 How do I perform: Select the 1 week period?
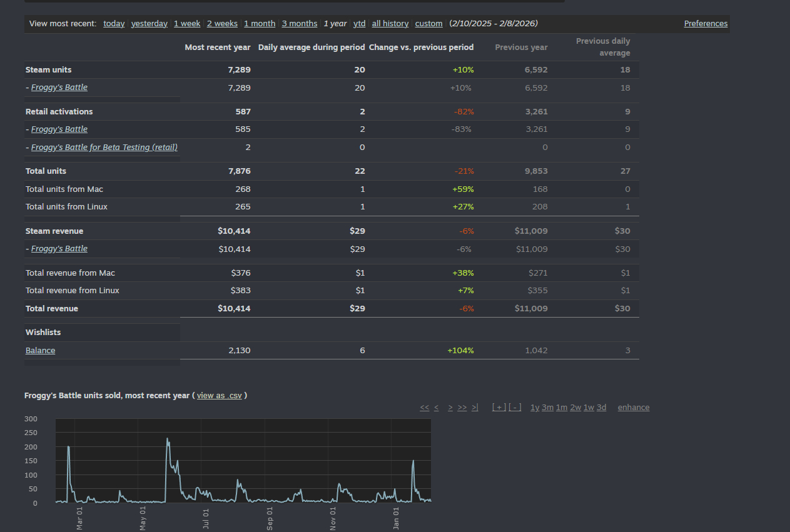(x=187, y=24)
